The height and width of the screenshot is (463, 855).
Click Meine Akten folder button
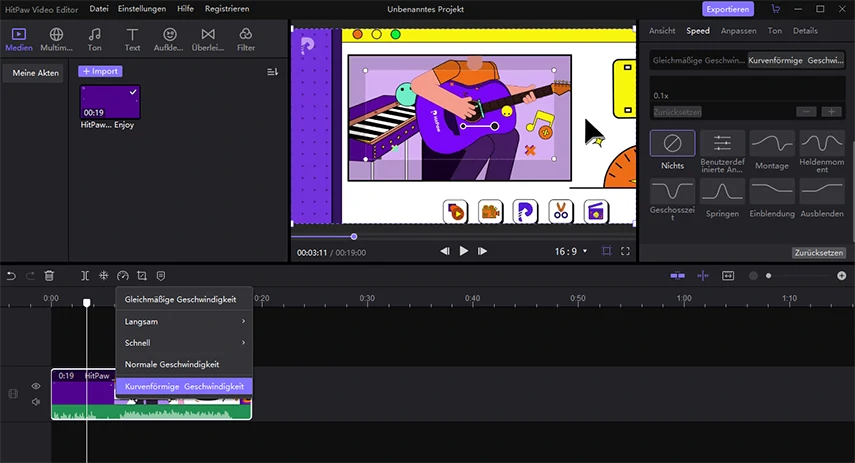click(x=35, y=73)
